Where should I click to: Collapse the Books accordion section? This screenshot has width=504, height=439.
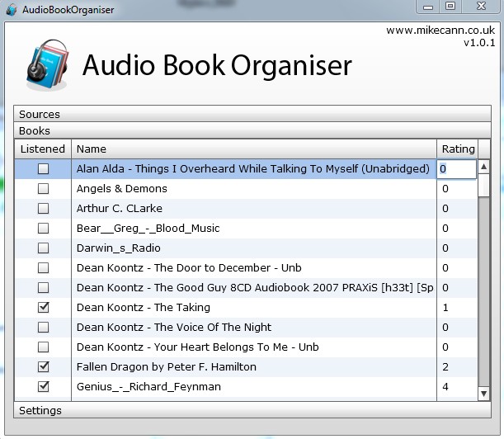pyautogui.click(x=35, y=130)
